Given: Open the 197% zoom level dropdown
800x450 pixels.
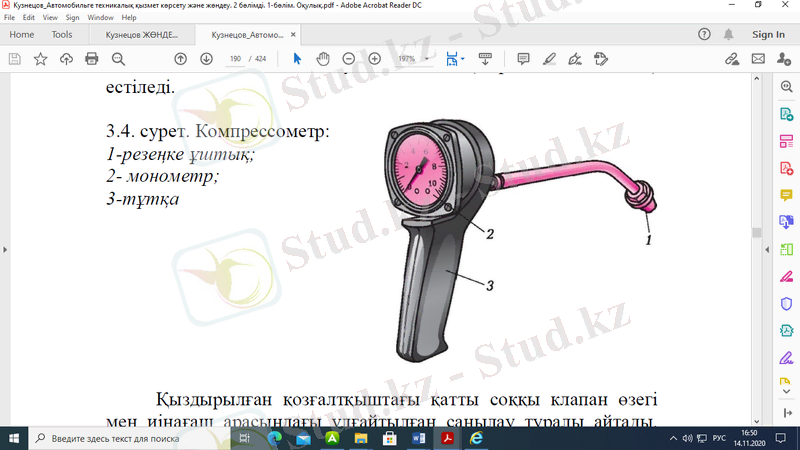Looking at the screenshot, I should pyautogui.click(x=413, y=59).
